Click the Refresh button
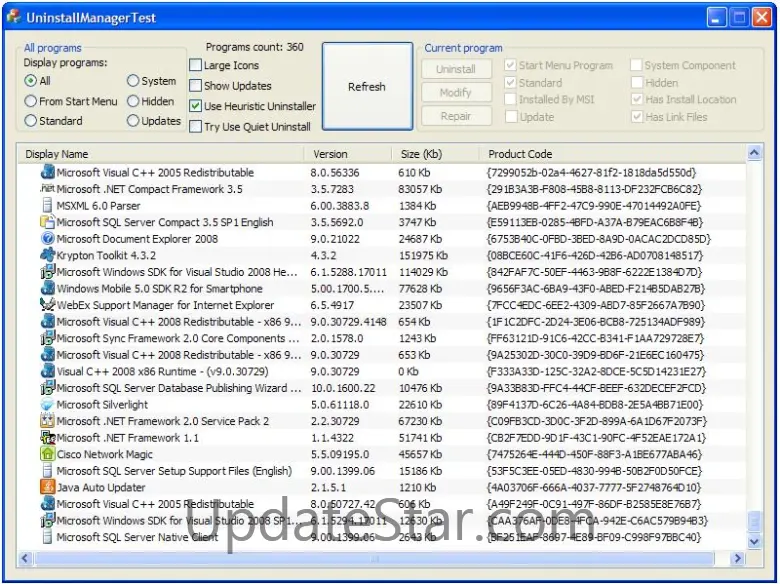 coord(367,87)
